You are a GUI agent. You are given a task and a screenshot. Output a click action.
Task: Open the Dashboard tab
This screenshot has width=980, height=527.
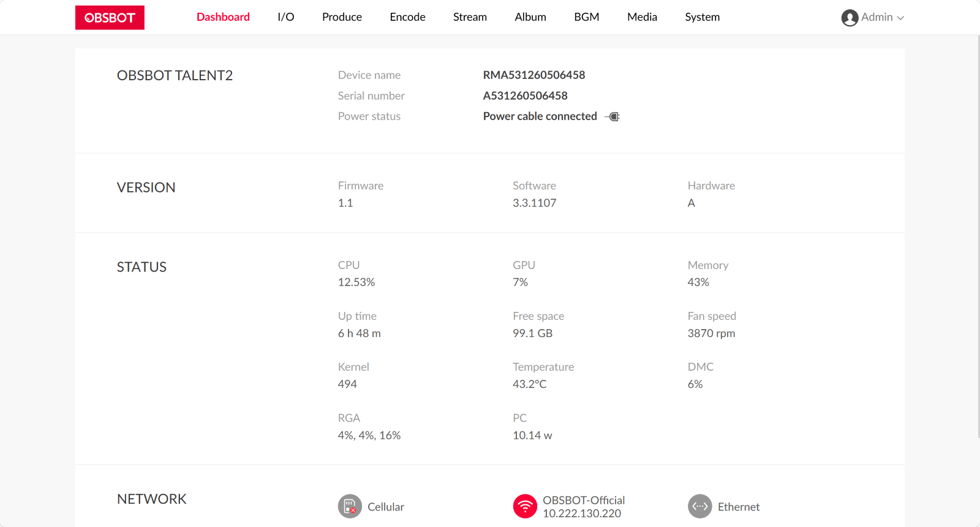223,17
